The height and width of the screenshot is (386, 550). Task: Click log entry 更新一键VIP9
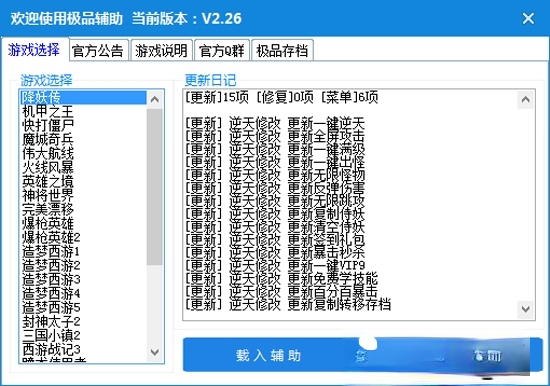point(275,266)
